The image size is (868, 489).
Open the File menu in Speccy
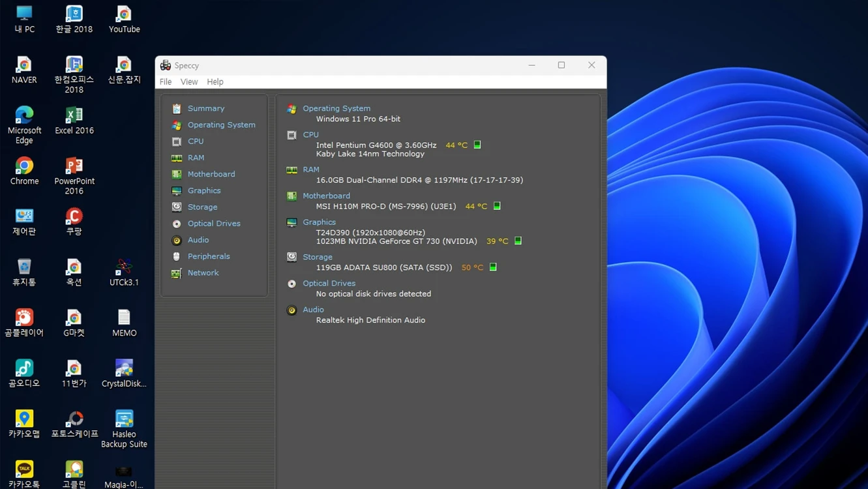pos(166,81)
